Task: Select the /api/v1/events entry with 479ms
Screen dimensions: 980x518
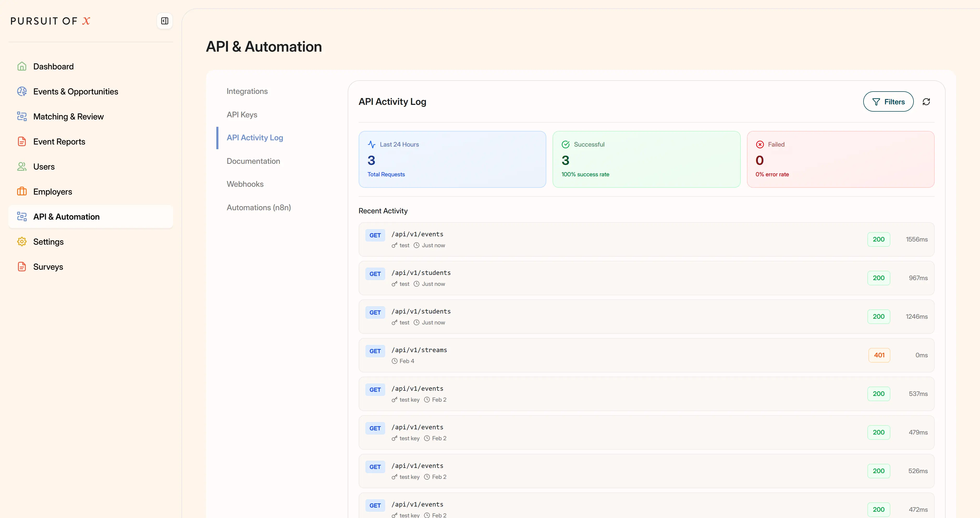Action: [x=646, y=432]
